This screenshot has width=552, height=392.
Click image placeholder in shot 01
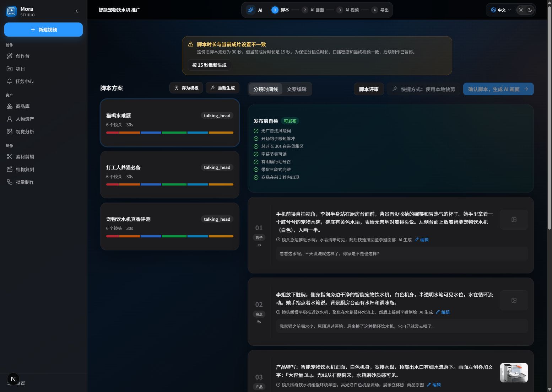point(514,220)
